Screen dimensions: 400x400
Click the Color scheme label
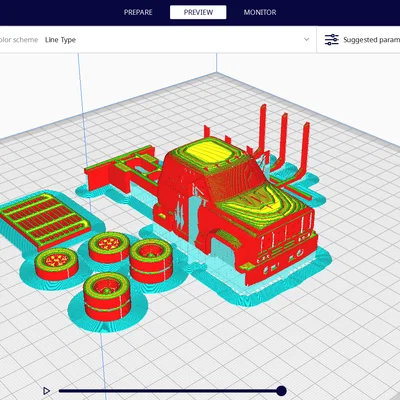(19, 40)
